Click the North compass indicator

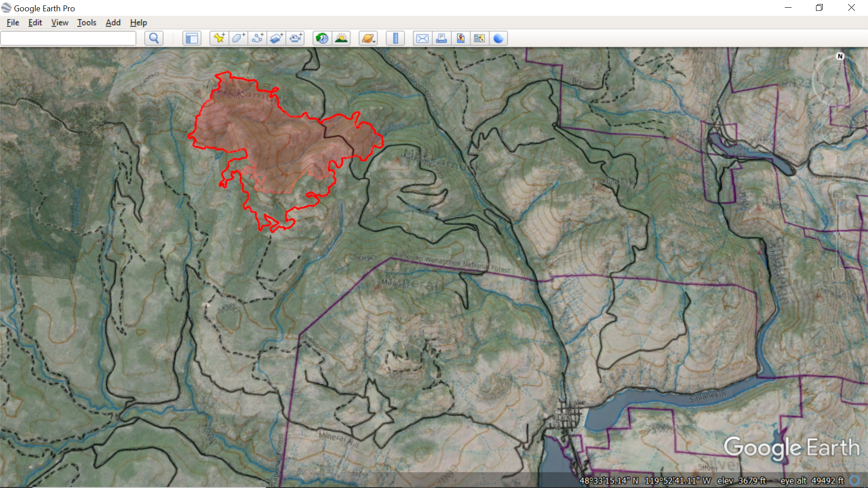tap(840, 56)
